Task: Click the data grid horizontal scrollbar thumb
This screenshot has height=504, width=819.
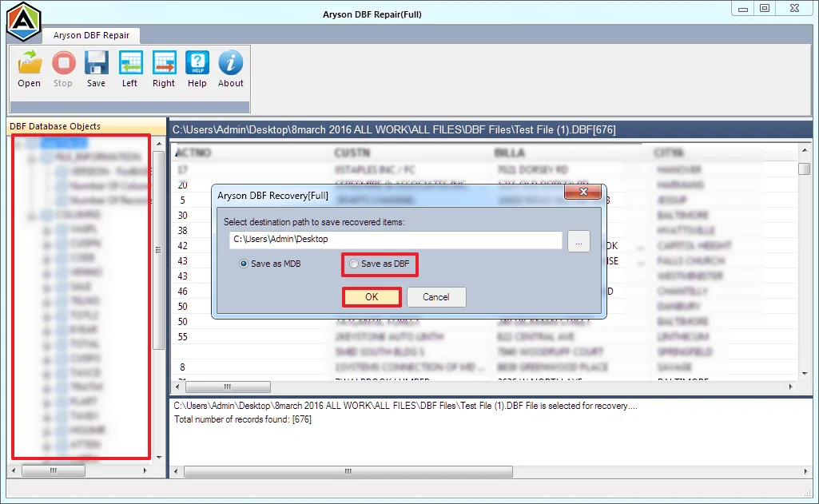Action: (x=228, y=387)
